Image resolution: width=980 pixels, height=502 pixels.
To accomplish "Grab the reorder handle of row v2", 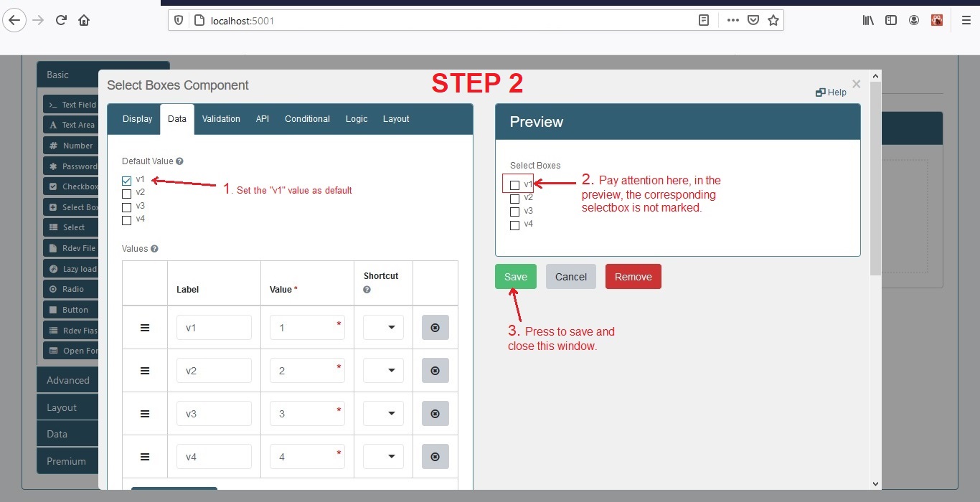I will pyautogui.click(x=145, y=371).
